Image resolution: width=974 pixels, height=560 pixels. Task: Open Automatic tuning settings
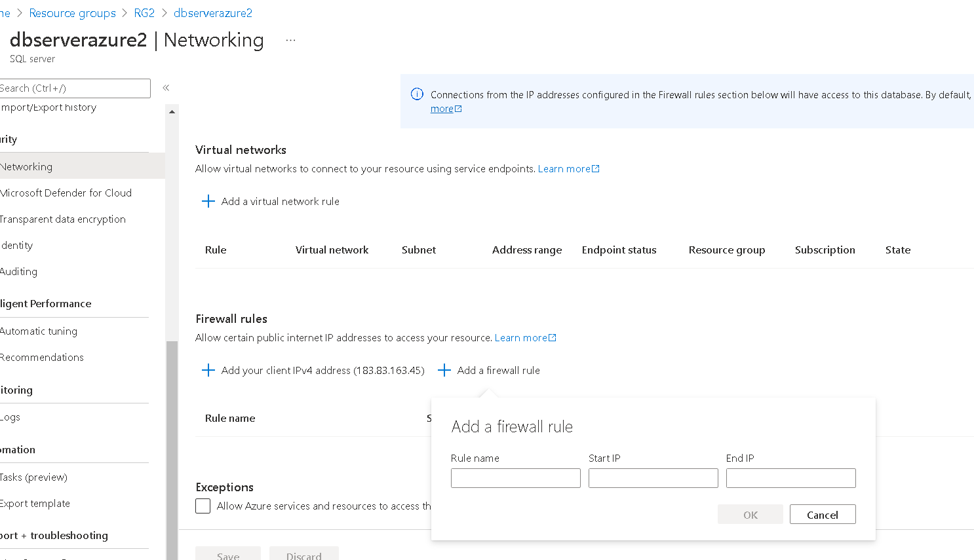(x=39, y=331)
